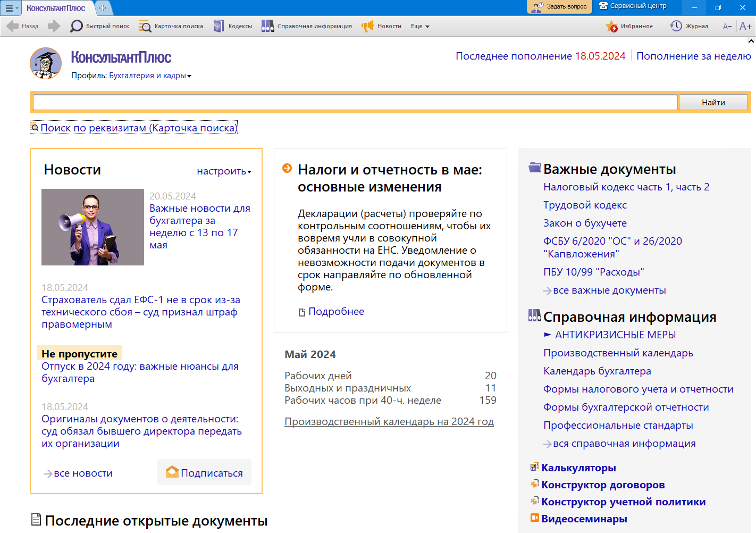Viewport: 756px width, 533px height.
Task: Change profile Бухгалтерия и кадры dropdown
Action: [x=150, y=76]
